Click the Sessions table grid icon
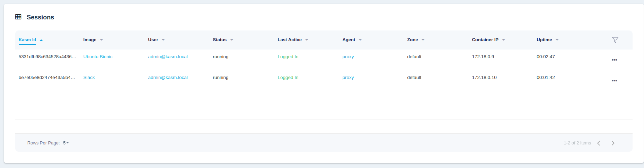Screen dimensions: 644x168 pos(18,17)
